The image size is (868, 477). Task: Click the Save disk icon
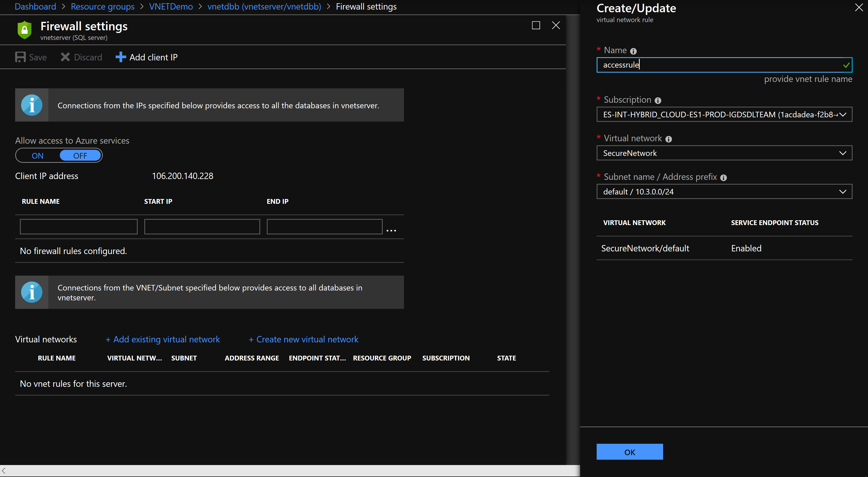click(x=20, y=57)
